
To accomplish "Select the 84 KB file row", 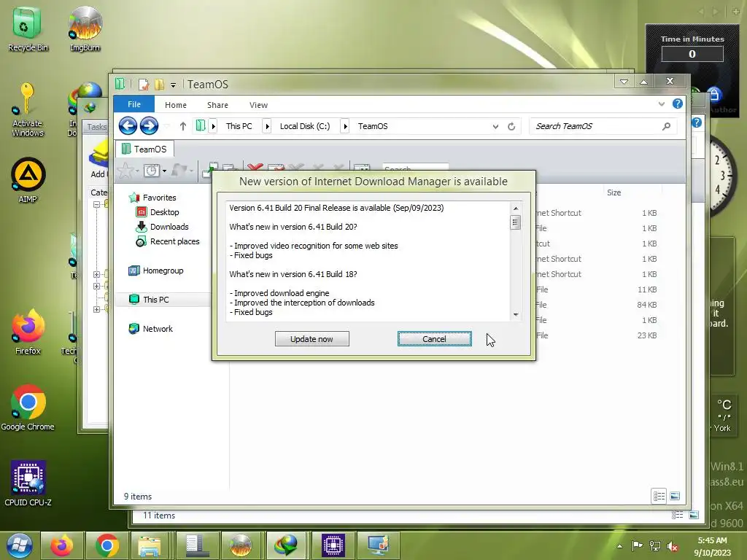I will pyautogui.click(x=596, y=305).
